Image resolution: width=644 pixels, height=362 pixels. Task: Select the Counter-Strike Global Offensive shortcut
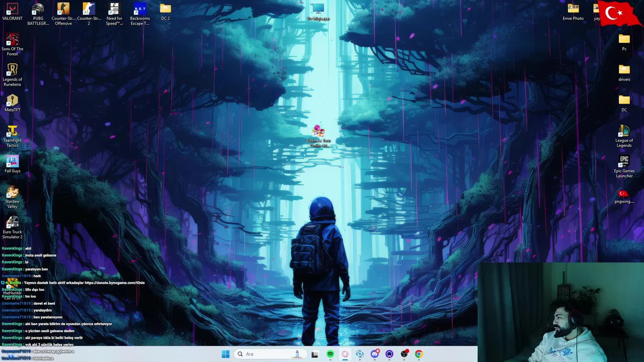(x=63, y=14)
